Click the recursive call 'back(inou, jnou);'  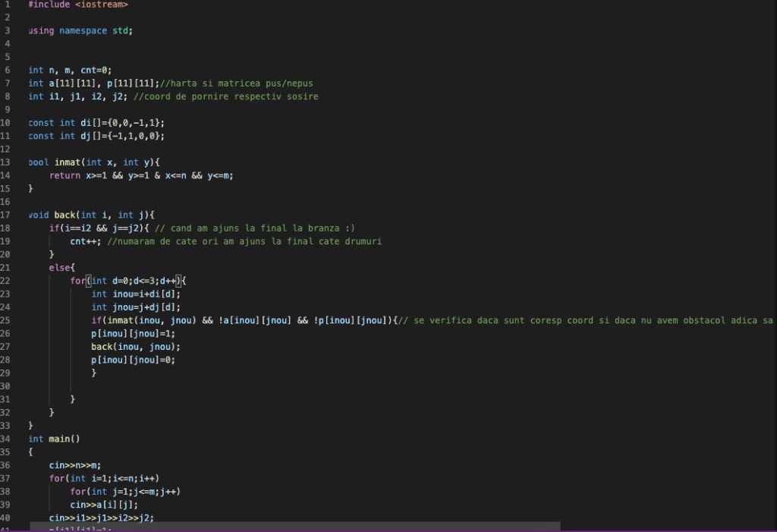pyautogui.click(x=136, y=347)
